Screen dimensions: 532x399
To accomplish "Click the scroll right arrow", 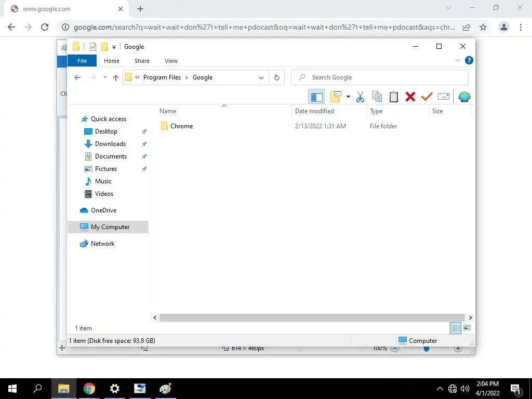I will click(x=470, y=318).
